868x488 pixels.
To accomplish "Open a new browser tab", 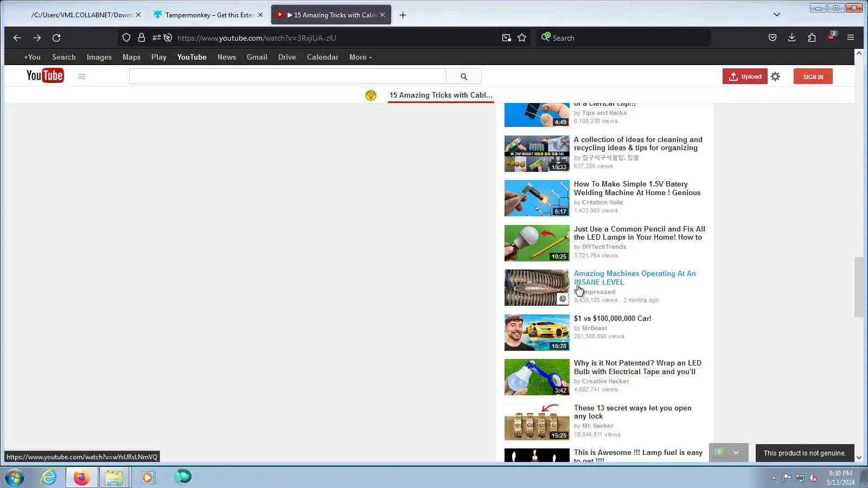I will click(403, 15).
